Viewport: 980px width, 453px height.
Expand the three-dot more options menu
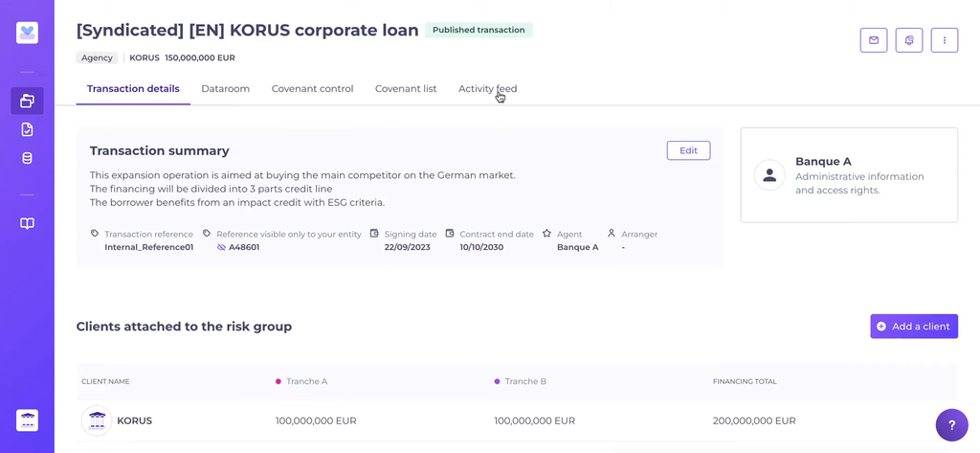pos(944,40)
